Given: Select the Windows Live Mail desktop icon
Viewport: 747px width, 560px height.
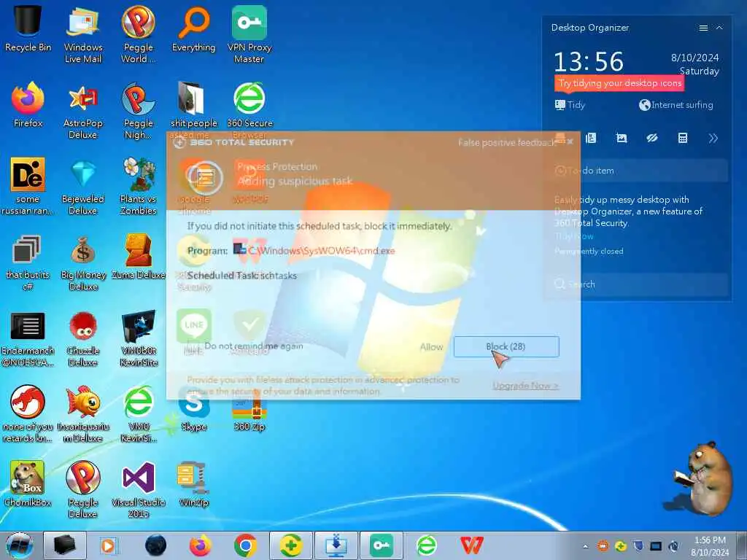Looking at the screenshot, I should pos(83,34).
